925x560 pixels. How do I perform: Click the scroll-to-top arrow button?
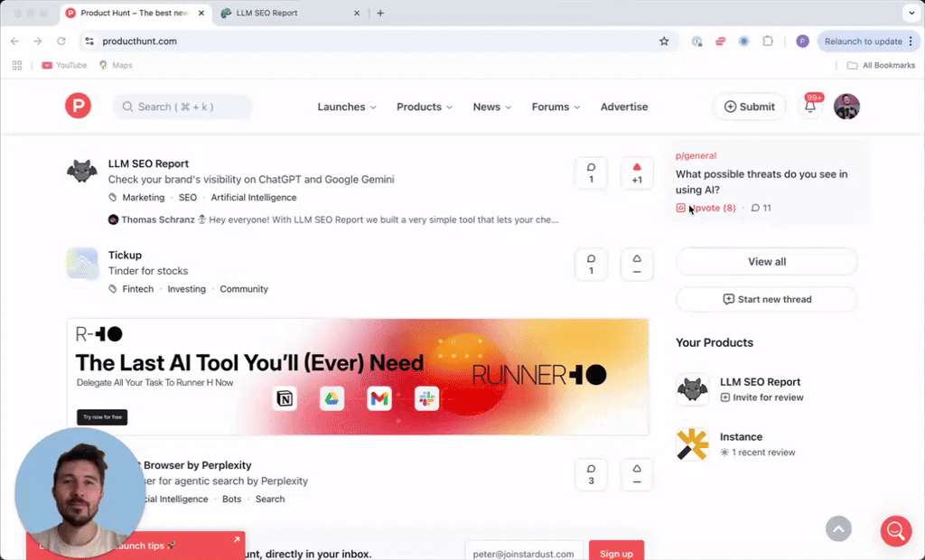click(838, 528)
